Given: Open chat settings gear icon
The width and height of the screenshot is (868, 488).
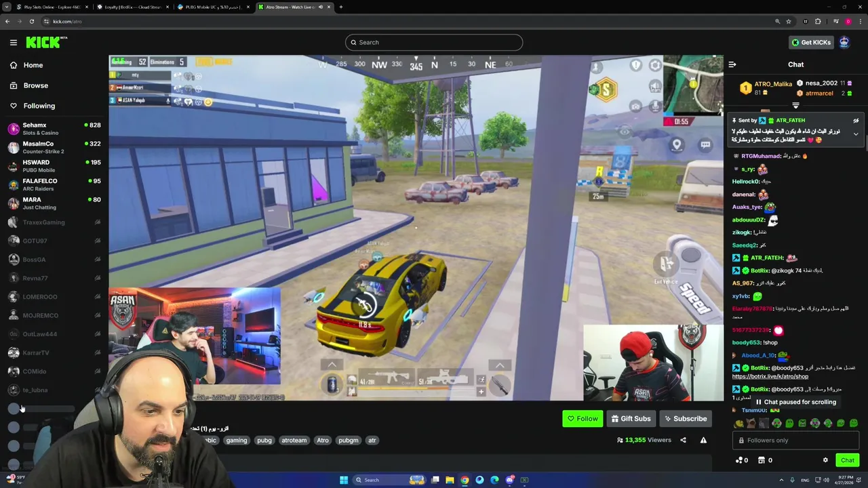Looking at the screenshot, I should (x=825, y=460).
